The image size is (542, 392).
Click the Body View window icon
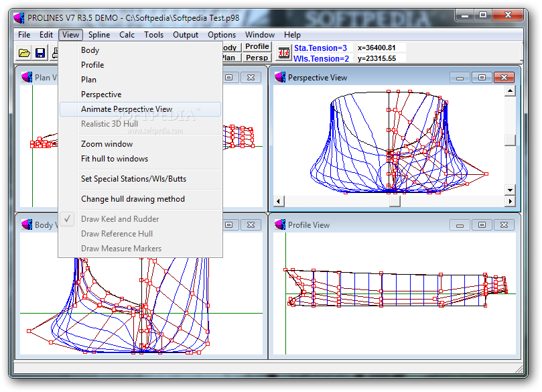[27, 224]
